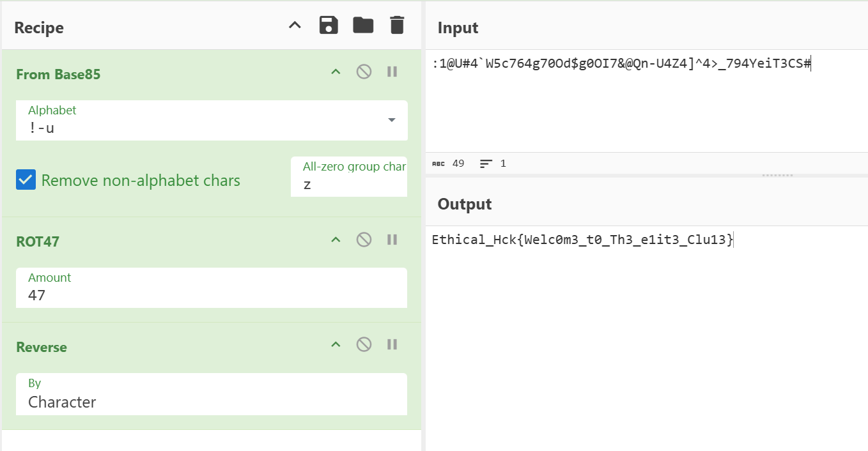Open the Reverse By selector
Image resolution: width=868 pixels, height=451 pixels.
click(211, 402)
